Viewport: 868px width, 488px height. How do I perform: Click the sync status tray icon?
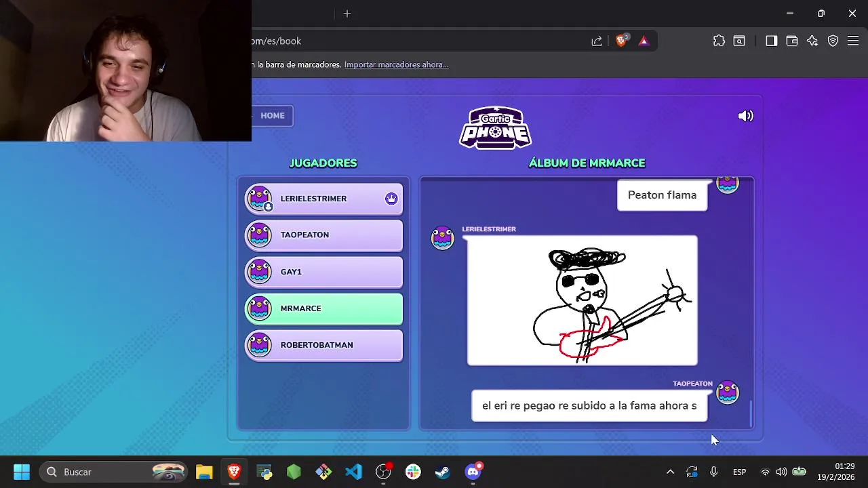692,472
